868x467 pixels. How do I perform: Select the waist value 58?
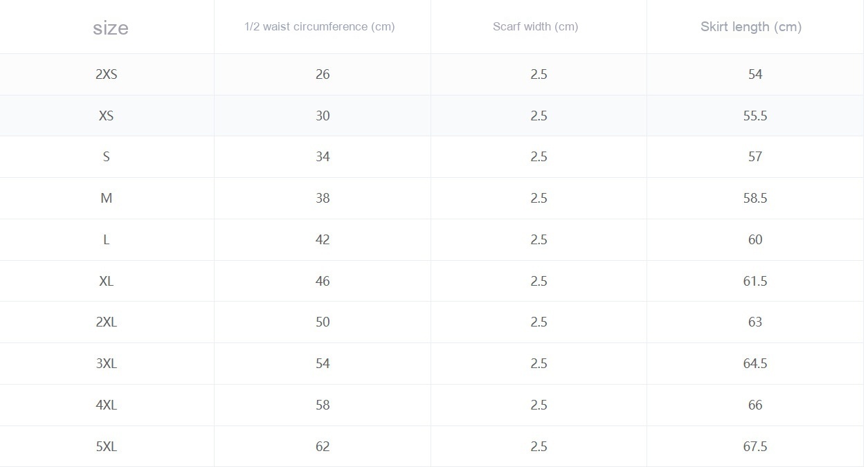click(323, 405)
